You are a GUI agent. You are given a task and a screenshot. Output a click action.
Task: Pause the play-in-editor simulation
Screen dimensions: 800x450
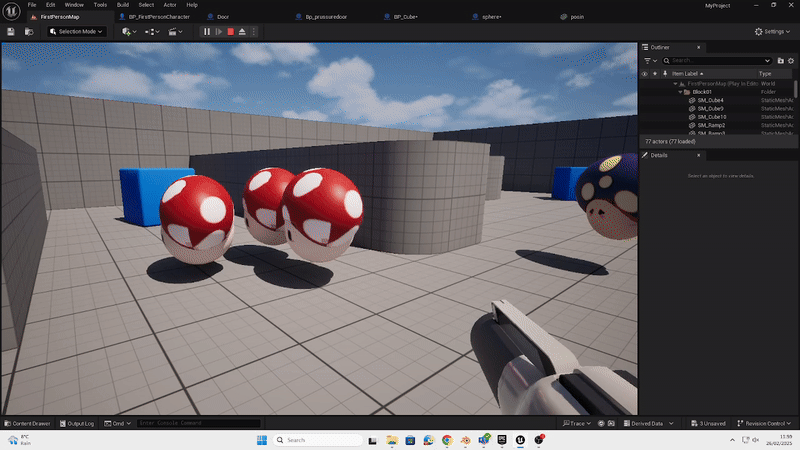(x=207, y=32)
